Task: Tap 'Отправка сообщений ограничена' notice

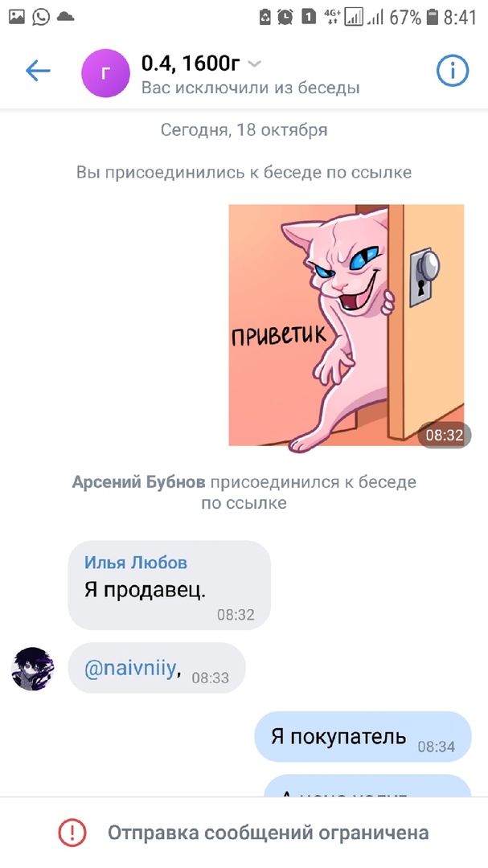Action: click(268, 833)
